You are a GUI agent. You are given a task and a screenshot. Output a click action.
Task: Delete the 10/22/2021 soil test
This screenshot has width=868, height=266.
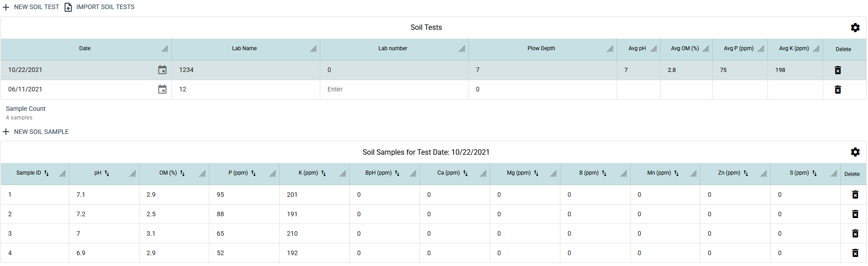[838, 70]
